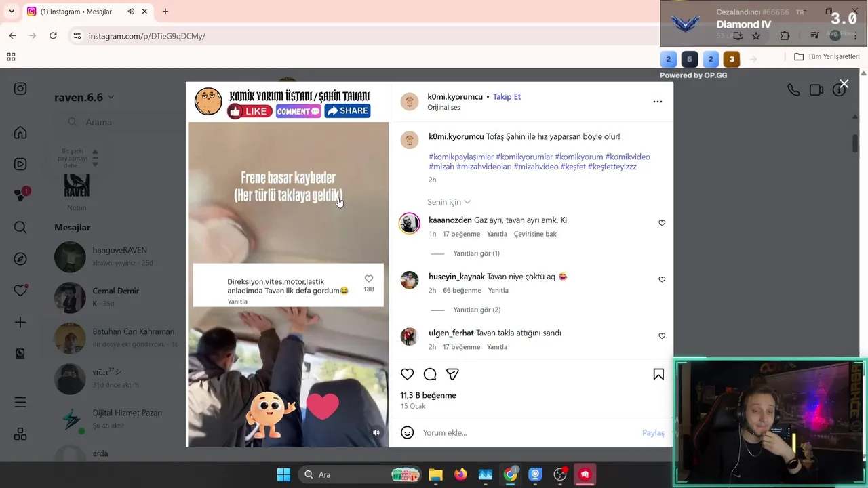The image size is (868, 488).
Task: Click the Yorum ekle comment field
Action: tap(529, 432)
